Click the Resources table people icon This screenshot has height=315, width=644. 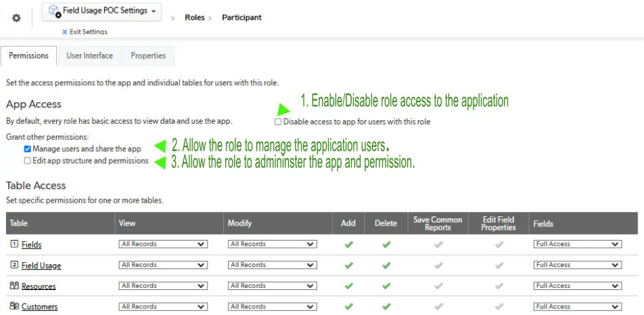point(14,285)
